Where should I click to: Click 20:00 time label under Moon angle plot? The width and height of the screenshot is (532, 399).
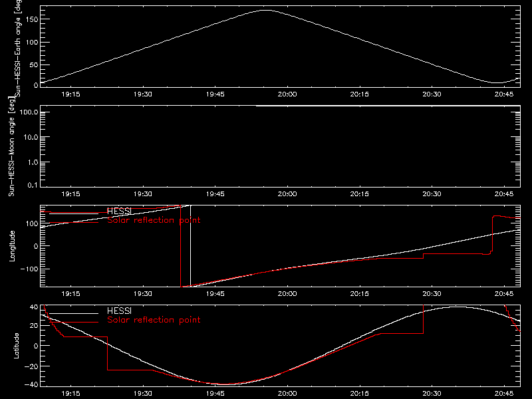point(287,194)
